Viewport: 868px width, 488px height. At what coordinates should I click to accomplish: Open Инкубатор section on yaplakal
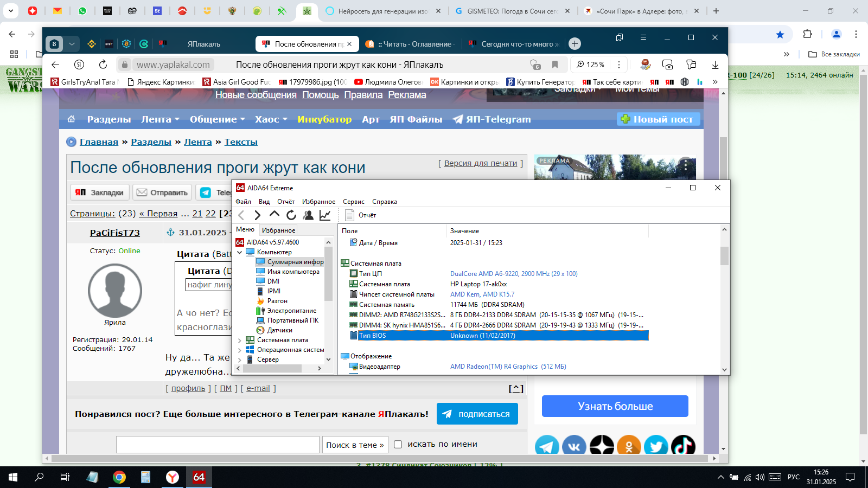coord(324,119)
